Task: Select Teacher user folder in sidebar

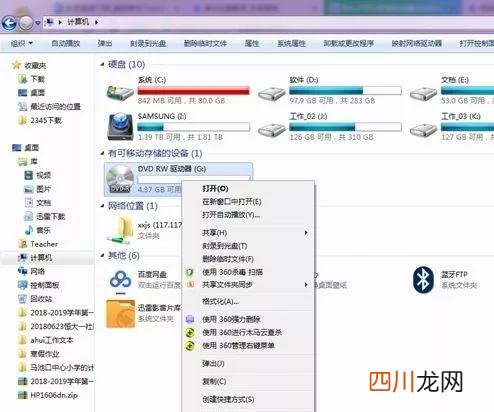Action: [x=38, y=244]
